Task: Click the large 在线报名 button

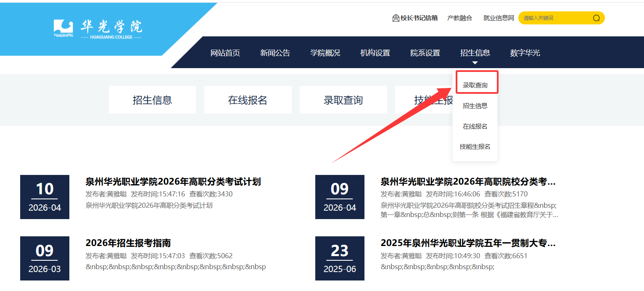Action: click(248, 100)
